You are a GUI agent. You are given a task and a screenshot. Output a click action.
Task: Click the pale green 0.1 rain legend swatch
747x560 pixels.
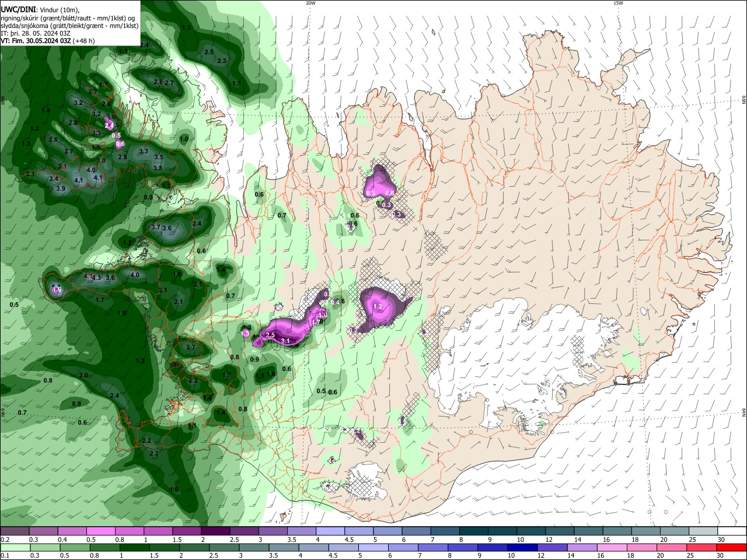(x=15, y=547)
